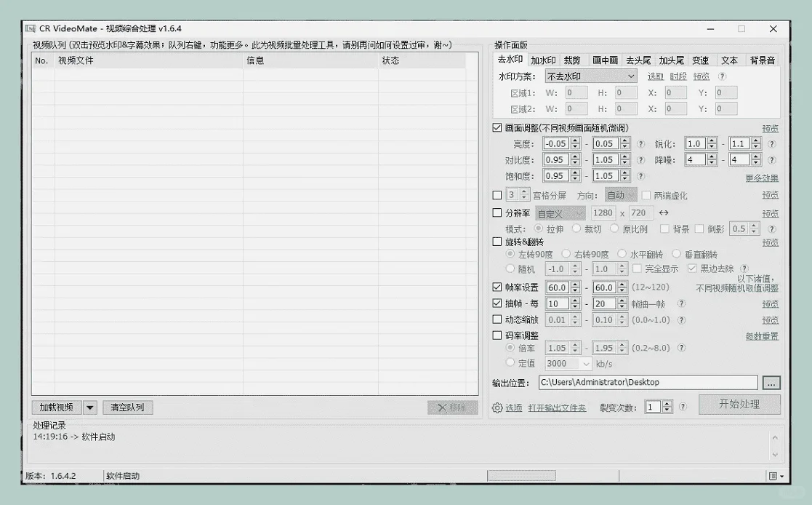Switch to the 去头尾 tab
812x505 pixels.
coord(638,60)
